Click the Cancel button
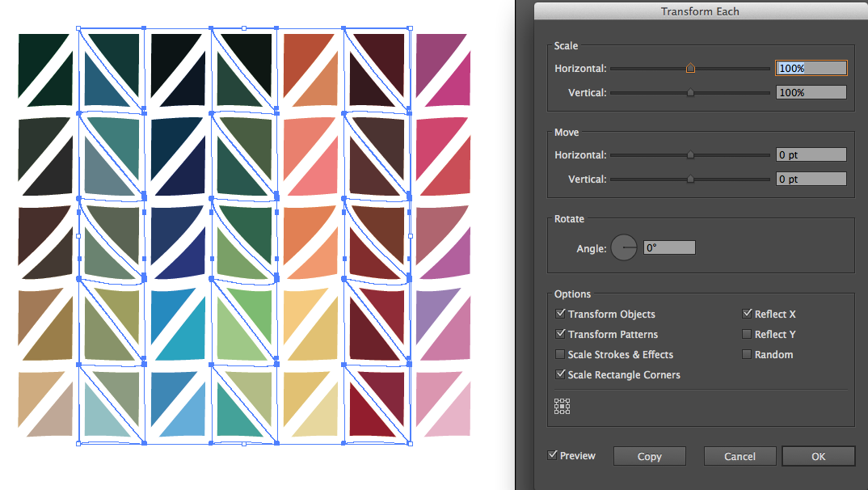This screenshot has width=868, height=490. pyautogui.click(x=739, y=455)
